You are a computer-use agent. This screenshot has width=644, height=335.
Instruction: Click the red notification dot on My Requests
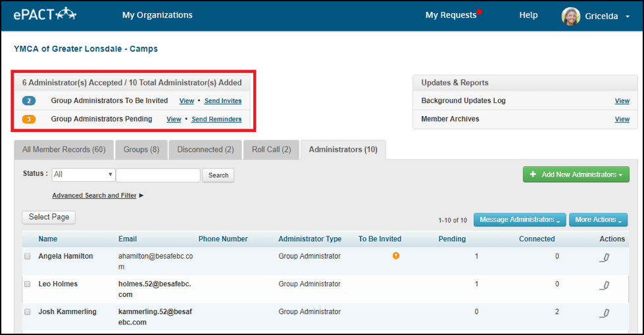point(480,11)
